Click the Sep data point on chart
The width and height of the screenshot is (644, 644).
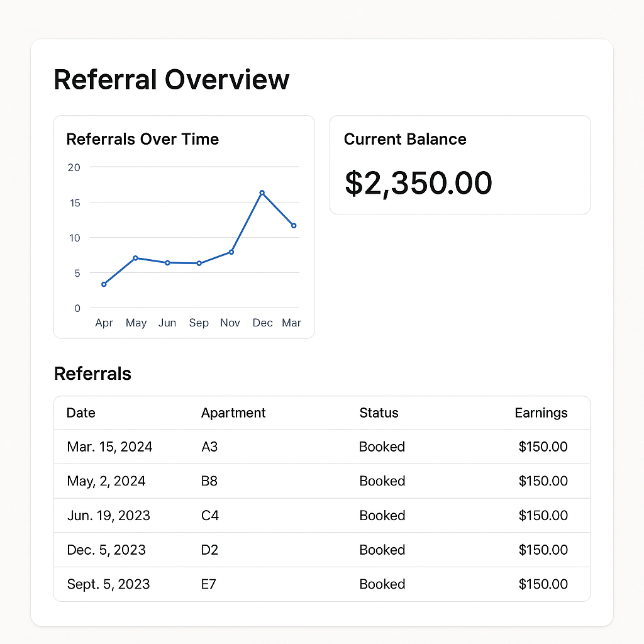click(x=199, y=263)
